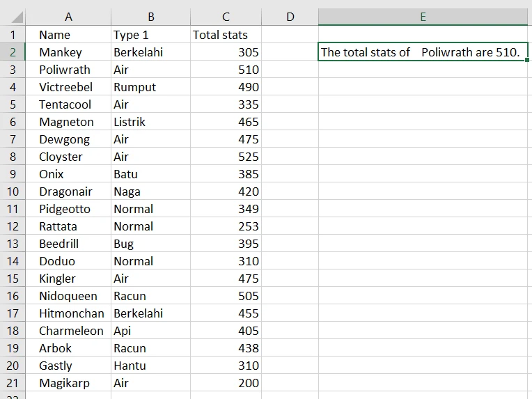Image resolution: width=532 pixels, height=399 pixels.
Task: Click Magikarp's 'Air' type cell
Action: click(150, 383)
